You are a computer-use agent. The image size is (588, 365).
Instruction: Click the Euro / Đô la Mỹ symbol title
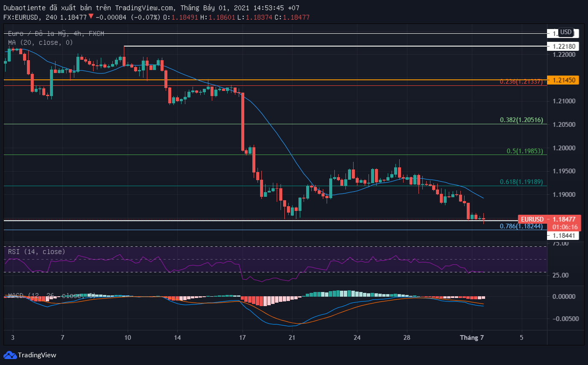pos(56,33)
